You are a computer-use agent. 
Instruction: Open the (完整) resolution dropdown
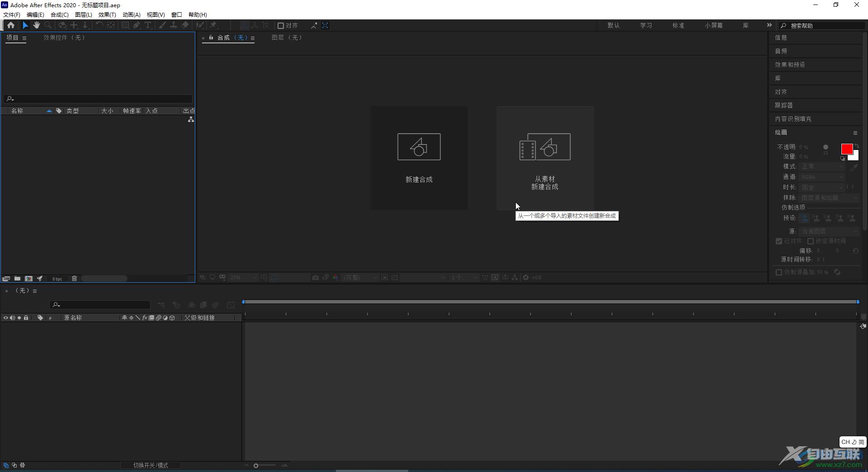coord(360,278)
